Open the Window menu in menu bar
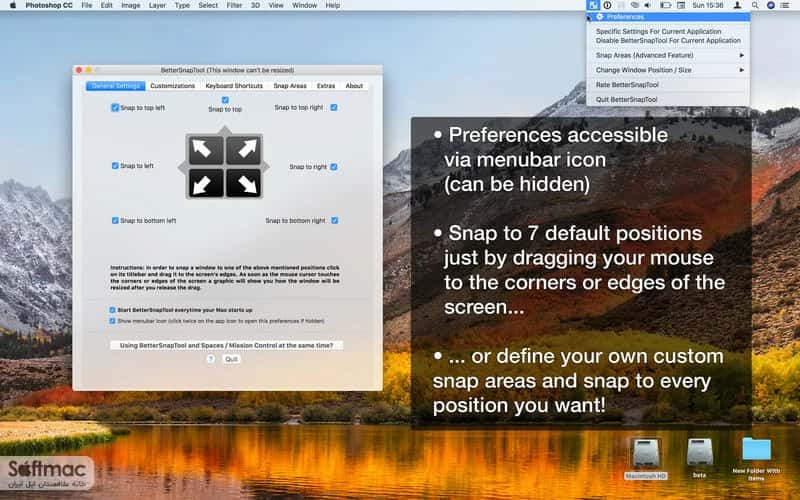 305,5
